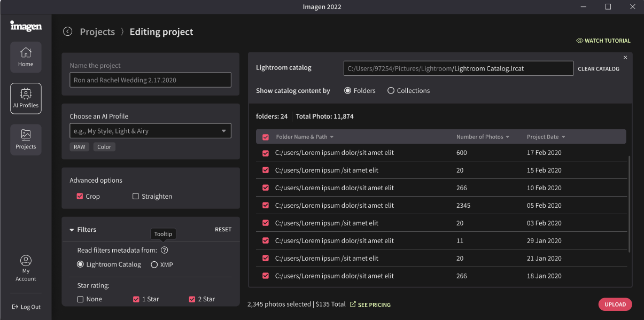Screen dimensions: 644x320
Task: Click Editing project breadcrumb title
Action: [161, 32]
